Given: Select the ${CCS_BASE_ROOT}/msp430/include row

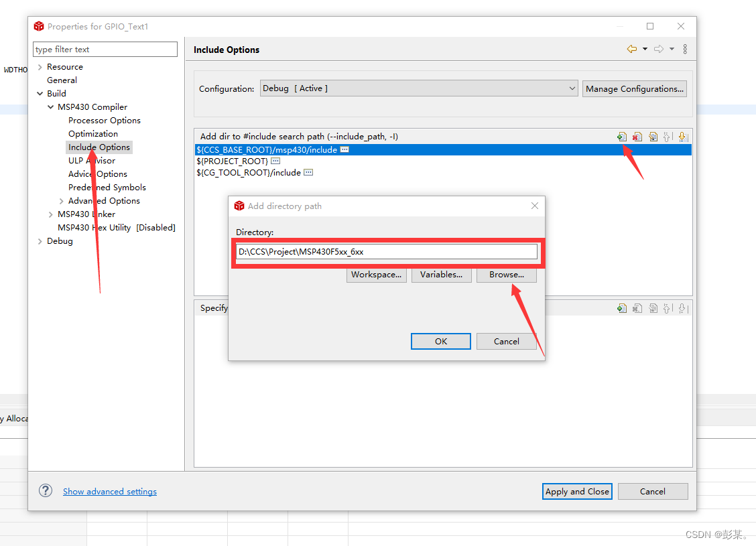Looking at the screenshot, I should pyautogui.click(x=443, y=150).
